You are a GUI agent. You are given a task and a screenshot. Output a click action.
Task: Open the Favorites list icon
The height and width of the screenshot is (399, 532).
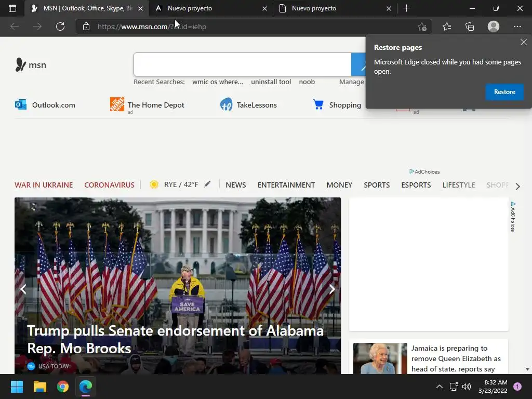[447, 26]
